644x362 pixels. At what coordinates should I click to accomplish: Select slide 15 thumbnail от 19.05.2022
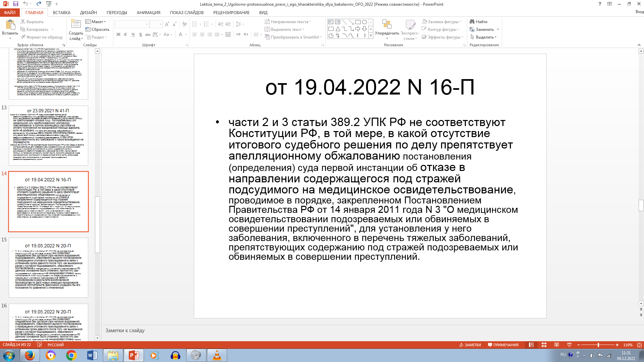(48, 267)
